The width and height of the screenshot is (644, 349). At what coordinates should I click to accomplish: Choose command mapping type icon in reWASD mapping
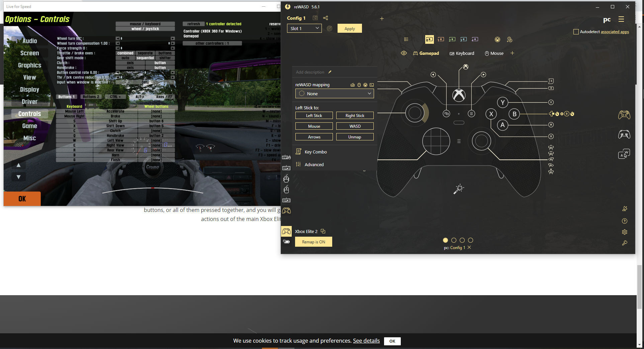(372, 85)
